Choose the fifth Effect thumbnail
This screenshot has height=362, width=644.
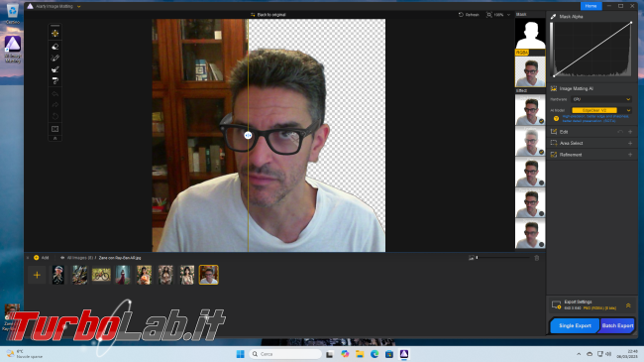pyautogui.click(x=530, y=234)
